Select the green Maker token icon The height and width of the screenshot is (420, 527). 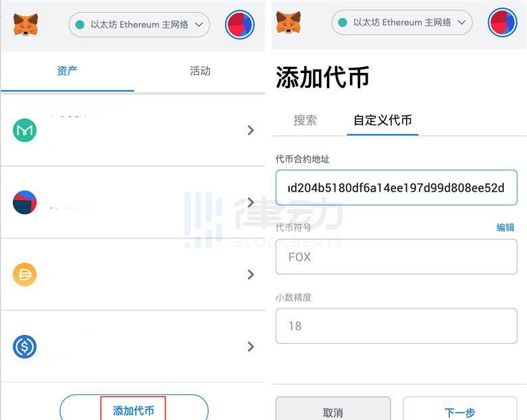[x=24, y=130]
